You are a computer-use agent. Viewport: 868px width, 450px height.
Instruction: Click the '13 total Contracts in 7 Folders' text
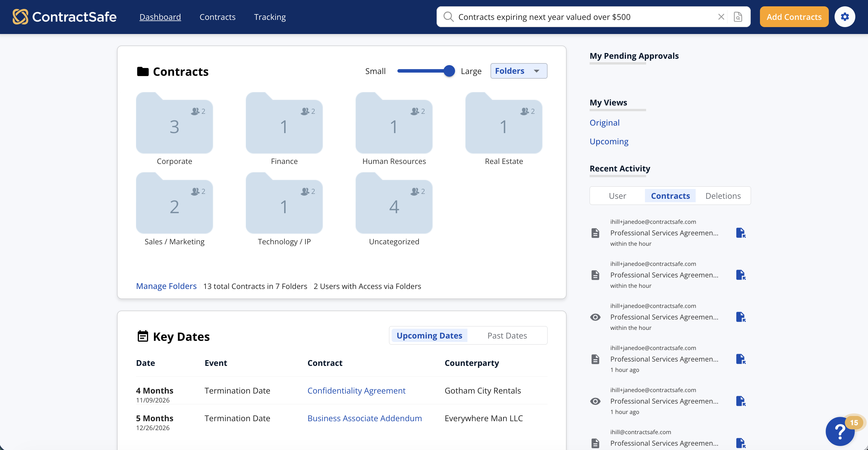pos(255,286)
